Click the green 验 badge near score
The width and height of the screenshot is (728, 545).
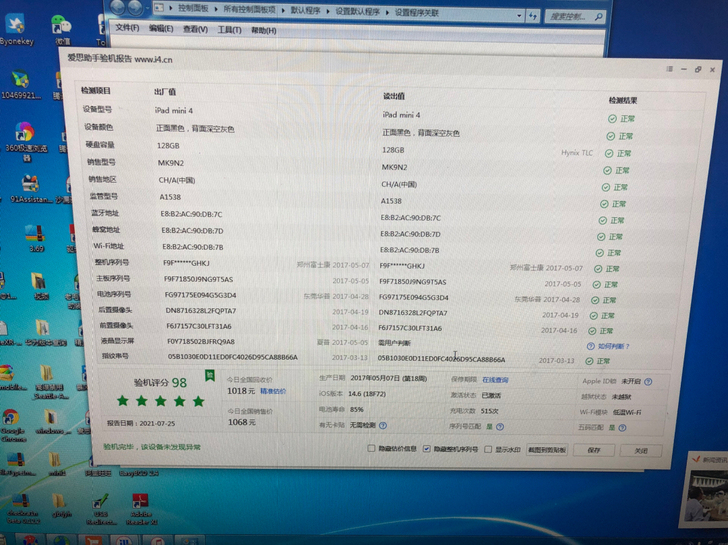pyautogui.click(x=210, y=375)
